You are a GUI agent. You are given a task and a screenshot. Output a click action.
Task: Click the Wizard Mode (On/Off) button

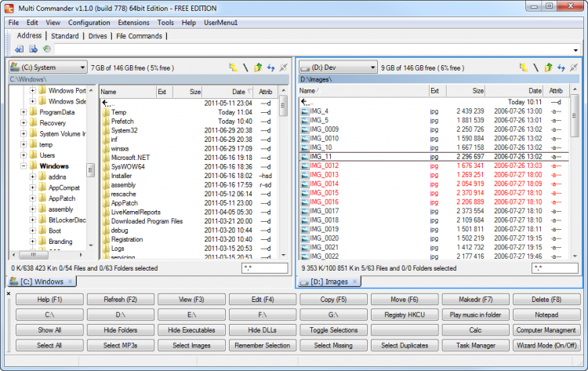[x=546, y=345]
